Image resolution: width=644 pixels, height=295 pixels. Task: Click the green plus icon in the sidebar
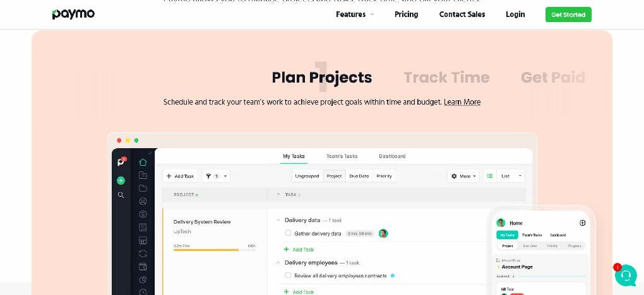click(121, 180)
